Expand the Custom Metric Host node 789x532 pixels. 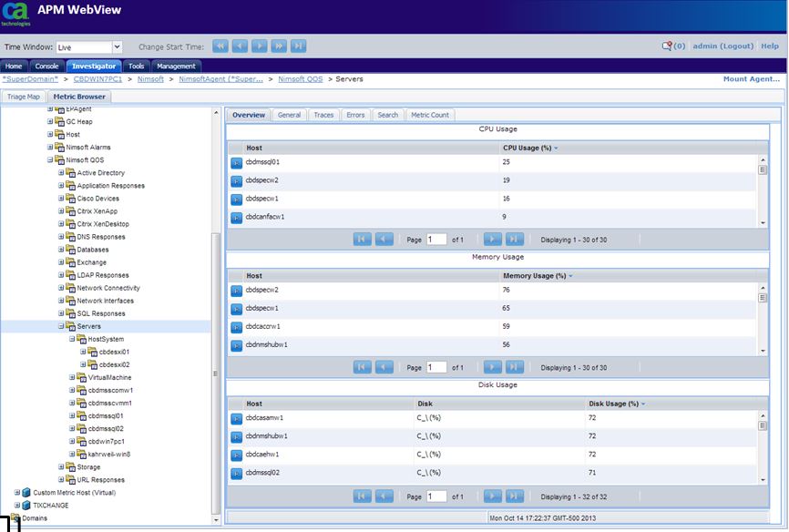(x=17, y=492)
